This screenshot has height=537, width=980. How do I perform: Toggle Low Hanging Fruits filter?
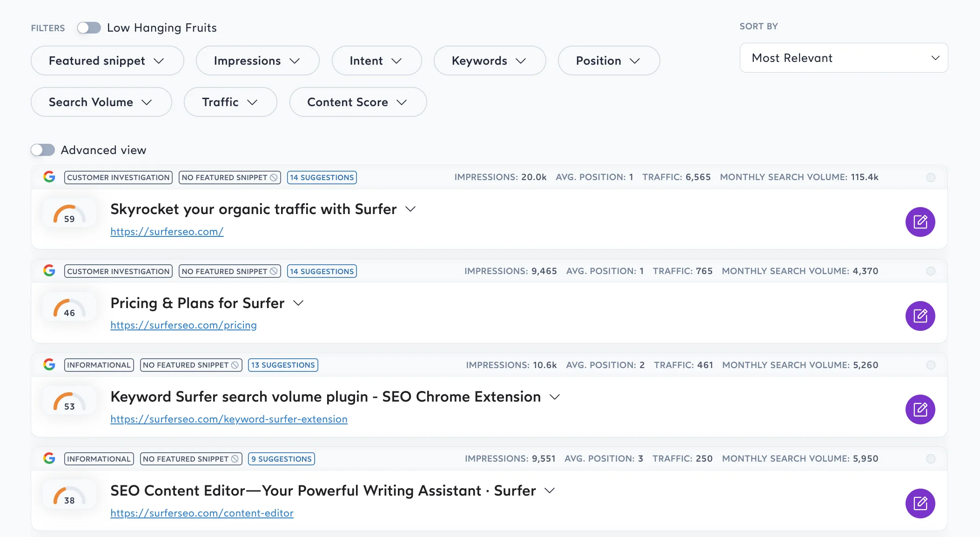pyautogui.click(x=89, y=28)
